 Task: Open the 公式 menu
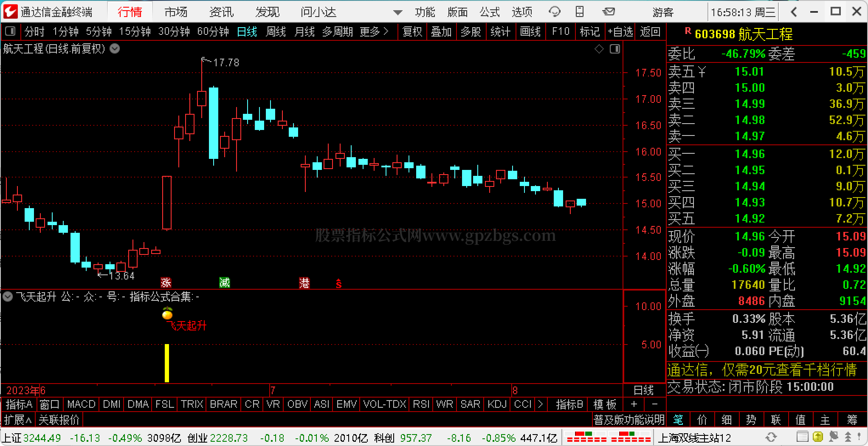490,12
